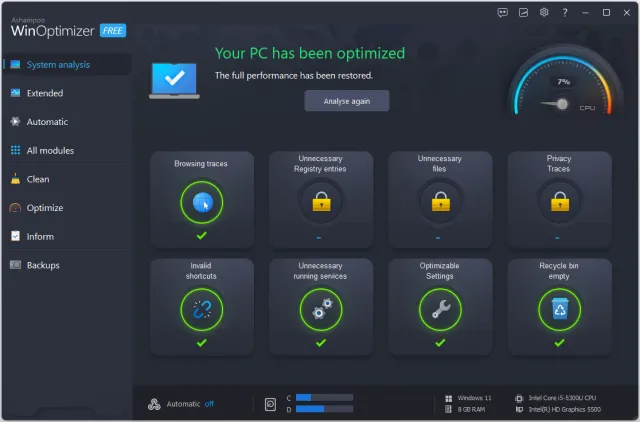Open the System analysis section

tap(67, 64)
